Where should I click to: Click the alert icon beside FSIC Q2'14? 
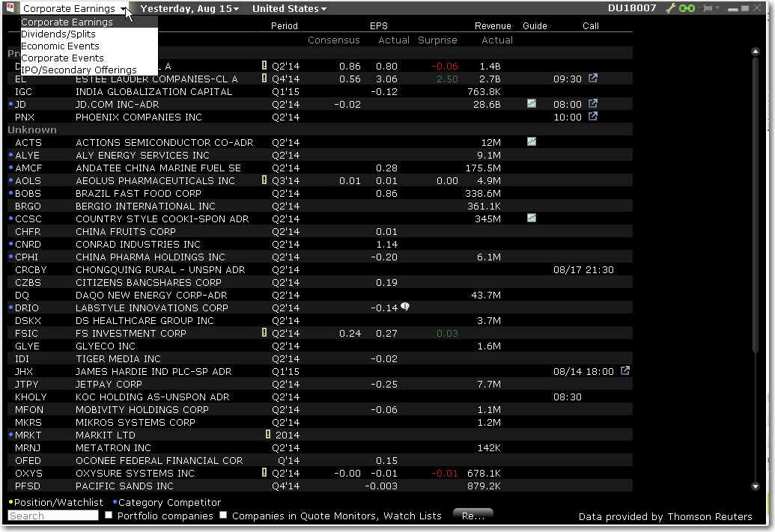click(x=264, y=332)
